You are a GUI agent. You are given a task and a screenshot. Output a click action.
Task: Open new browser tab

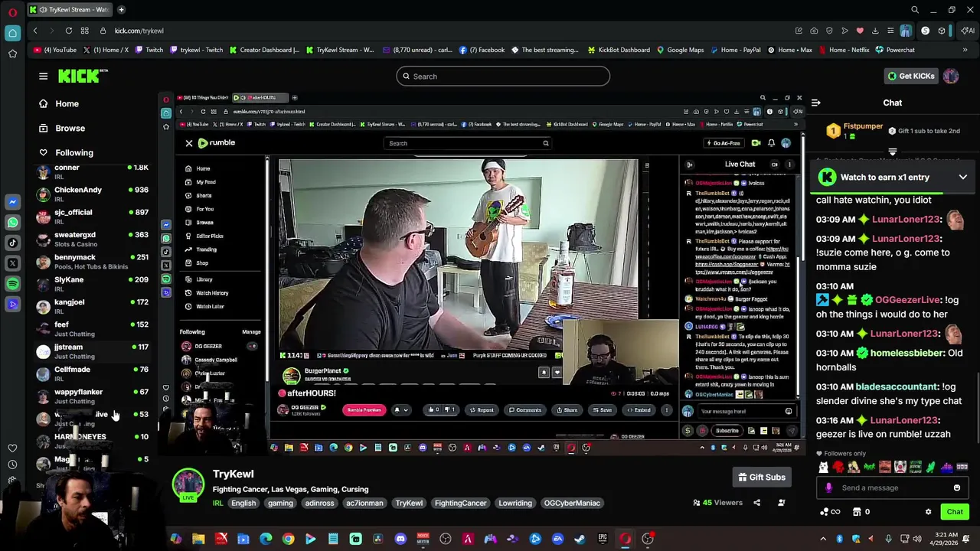(121, 10)
